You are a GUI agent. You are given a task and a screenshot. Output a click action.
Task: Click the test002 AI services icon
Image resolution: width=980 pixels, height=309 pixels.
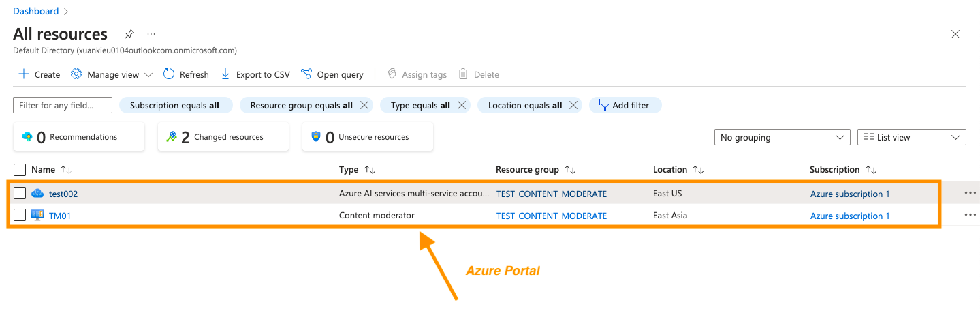click(37, 193)
